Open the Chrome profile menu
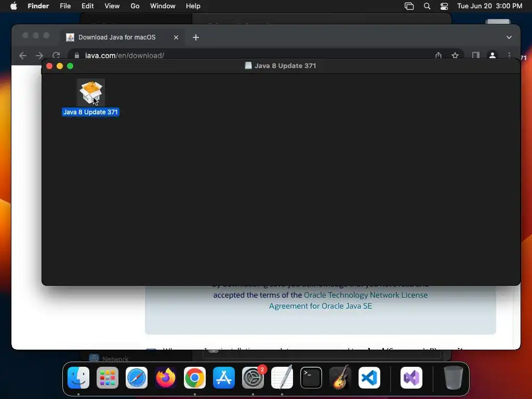This screenshot has width=532, height=399. [x=493, y=55]
